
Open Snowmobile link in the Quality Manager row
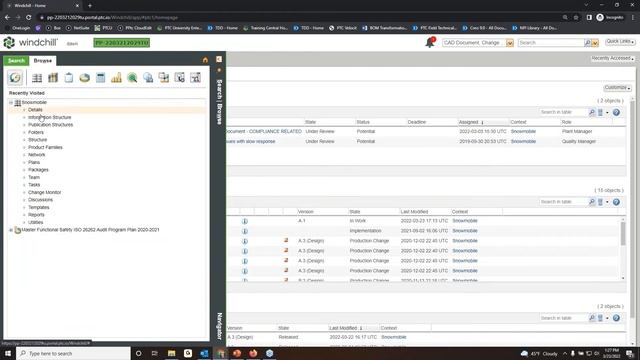point(523,141)
